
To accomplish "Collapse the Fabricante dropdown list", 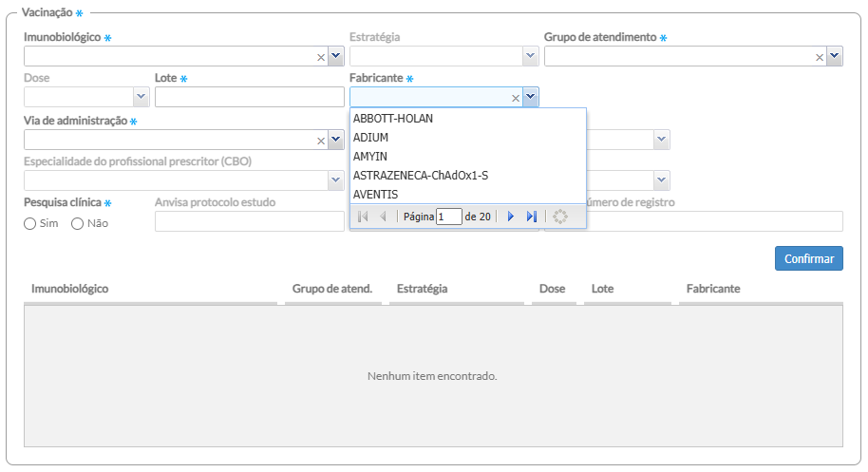I will click(x=530, y=97).
